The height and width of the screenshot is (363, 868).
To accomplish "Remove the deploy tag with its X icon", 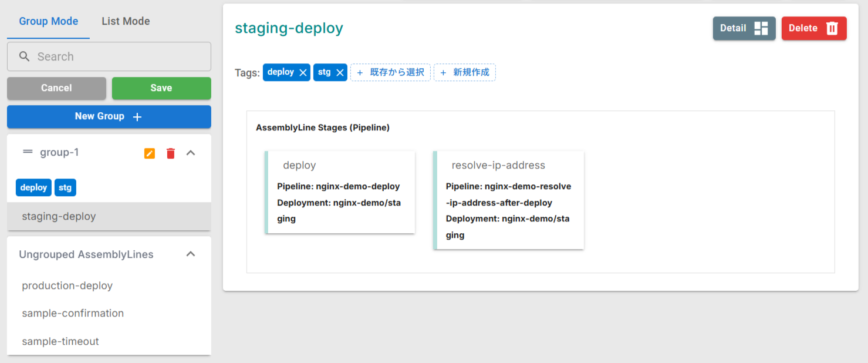I will pos(303,72).
